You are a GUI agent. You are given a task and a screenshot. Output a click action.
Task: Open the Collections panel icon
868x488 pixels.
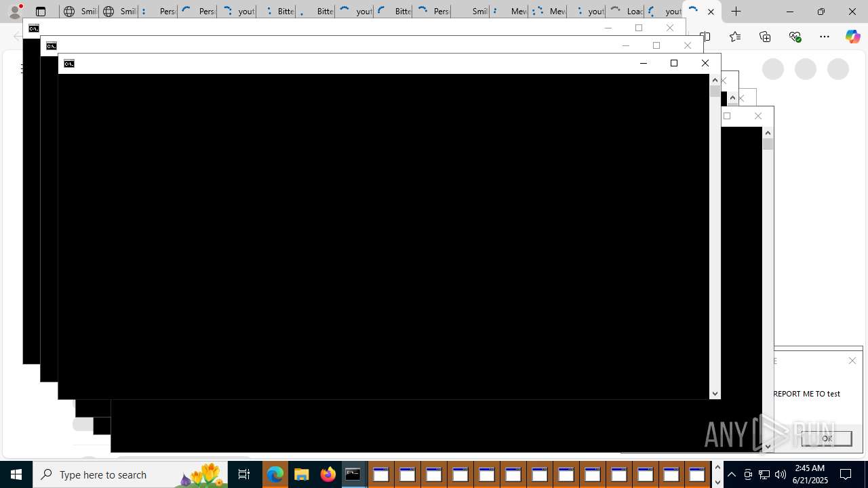click(765, 37)
